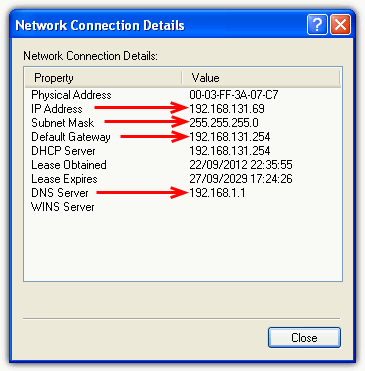Select the DHCP Server property
The image size is (365, 371).
click(x=63, y=151)
